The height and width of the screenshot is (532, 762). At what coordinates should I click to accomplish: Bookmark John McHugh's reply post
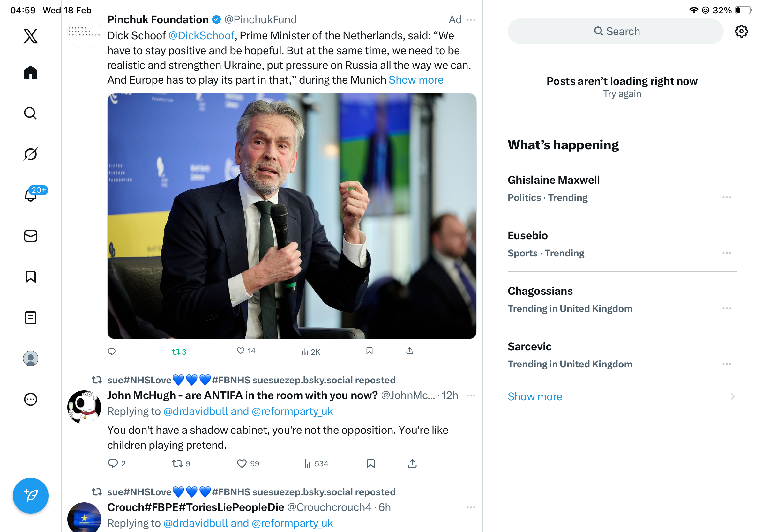370,463
